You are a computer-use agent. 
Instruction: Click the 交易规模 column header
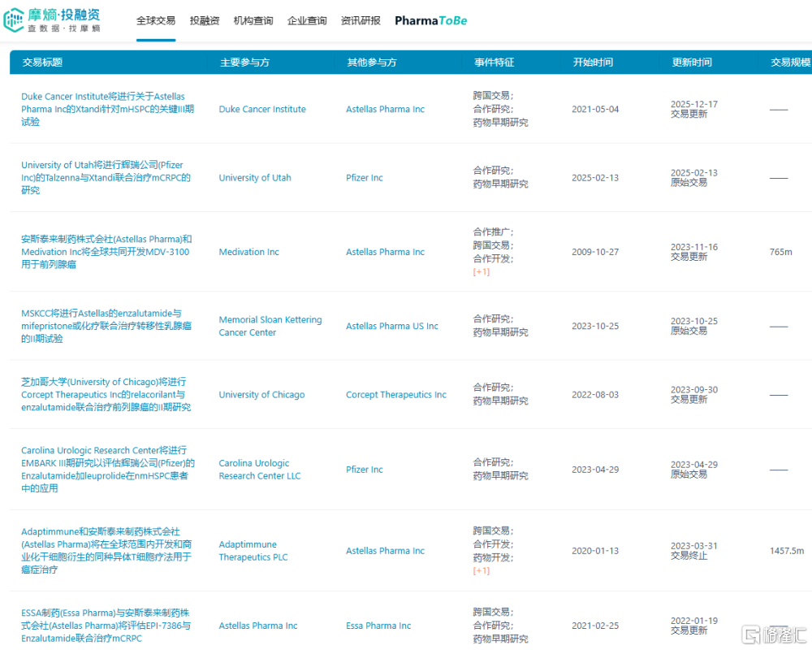tap(791, 63)
